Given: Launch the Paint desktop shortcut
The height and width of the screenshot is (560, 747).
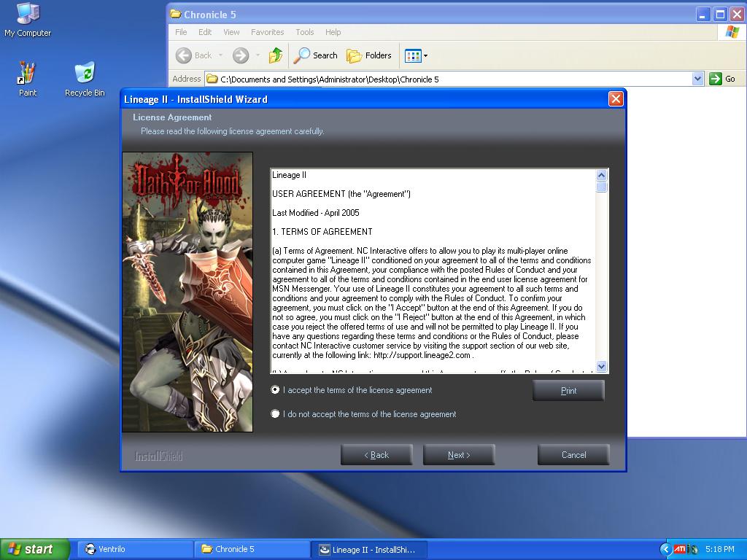Looking at the screenshot, I should coord(27,79).
